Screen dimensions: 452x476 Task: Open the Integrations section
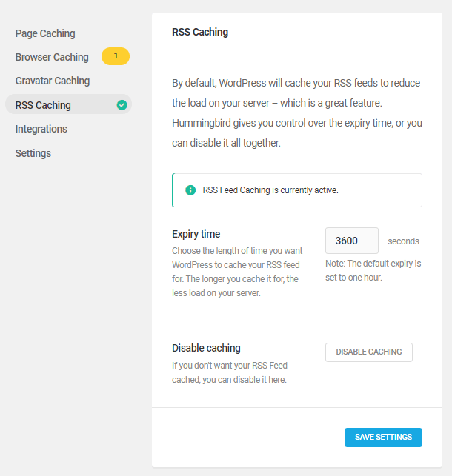coord(41,129)
